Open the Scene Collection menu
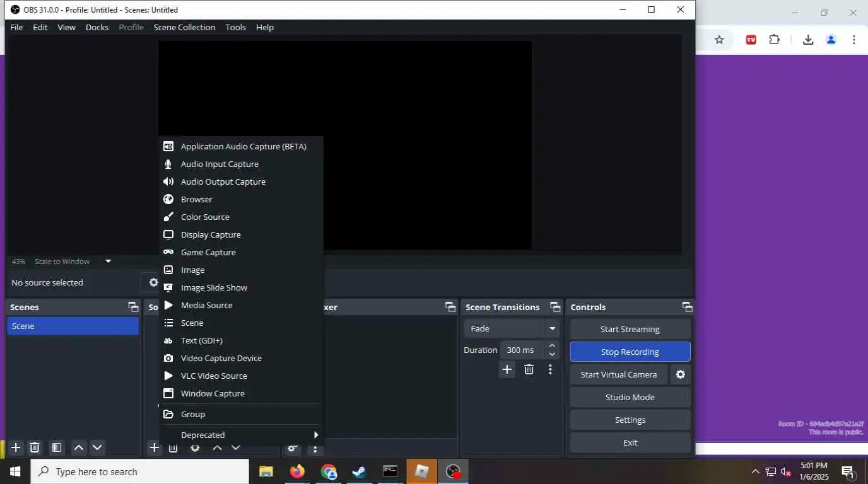 [184, 27]
